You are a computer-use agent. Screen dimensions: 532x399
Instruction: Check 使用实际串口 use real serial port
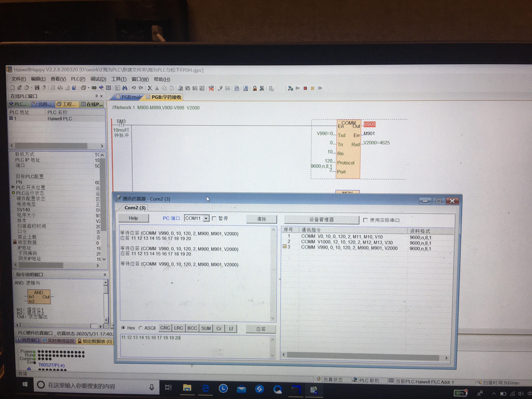365,220
